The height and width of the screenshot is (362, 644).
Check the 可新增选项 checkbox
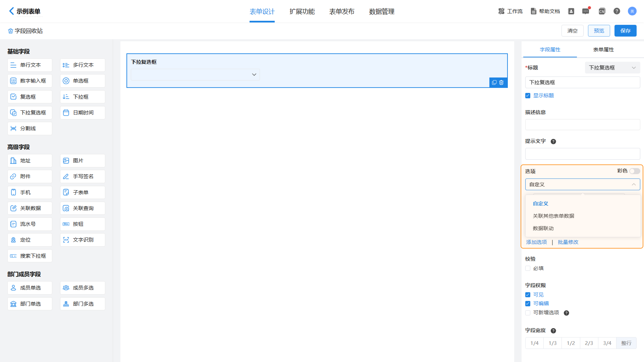pyautogui.click(x=528, y=313)
